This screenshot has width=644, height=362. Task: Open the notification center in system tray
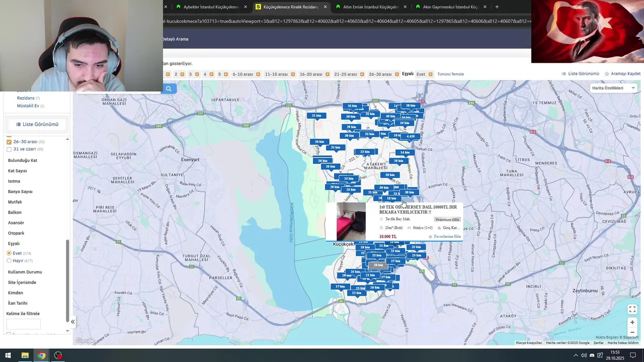(633, 355)
